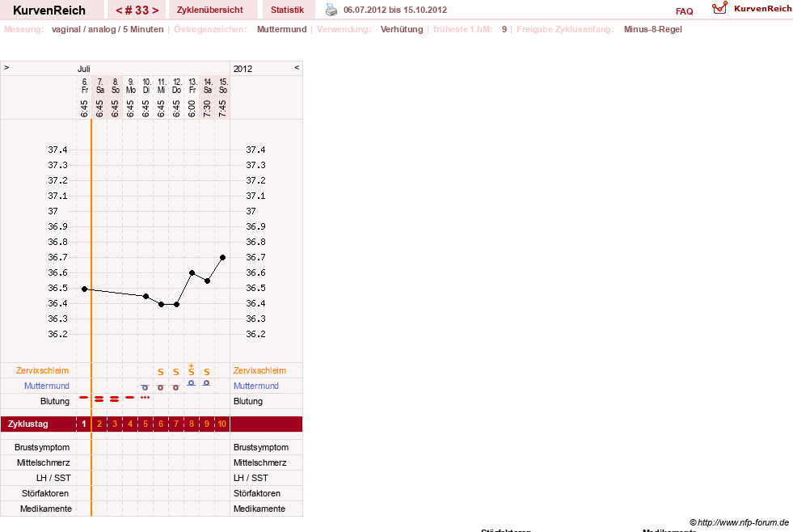This screenshot has height=532, width=793.
Task: Click the '>' arrow left of Juli
Action: 6,68
